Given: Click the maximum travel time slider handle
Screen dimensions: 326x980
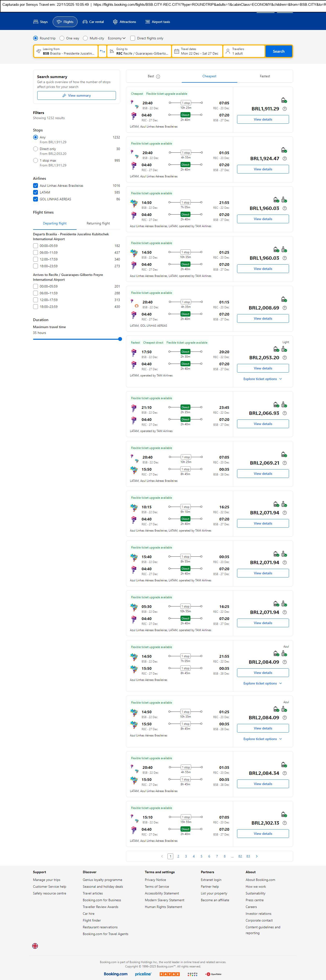Looking at the screenshot, I should pyautogui.click(x=120, y=339).
